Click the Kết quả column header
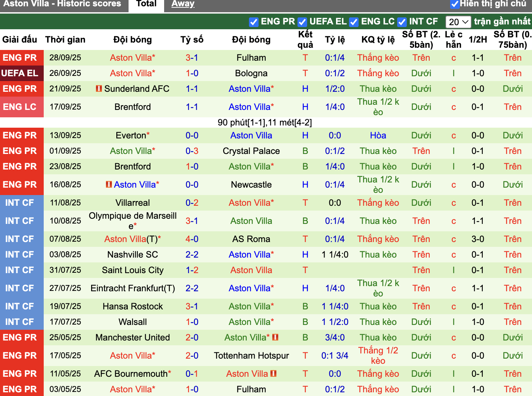Screen dimensions: 532x396 tap(305, 40)
